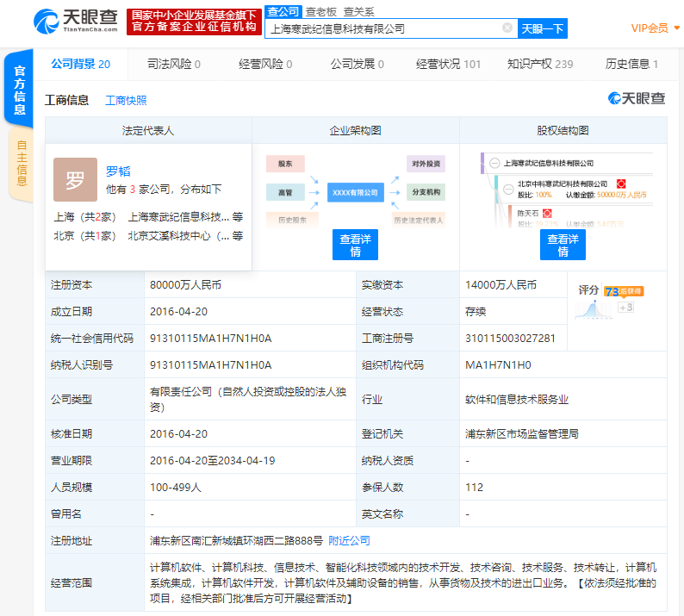Viewport: 684px width, 616px height.
Task: Click the score 73 badge
Action: click(624, 291)
